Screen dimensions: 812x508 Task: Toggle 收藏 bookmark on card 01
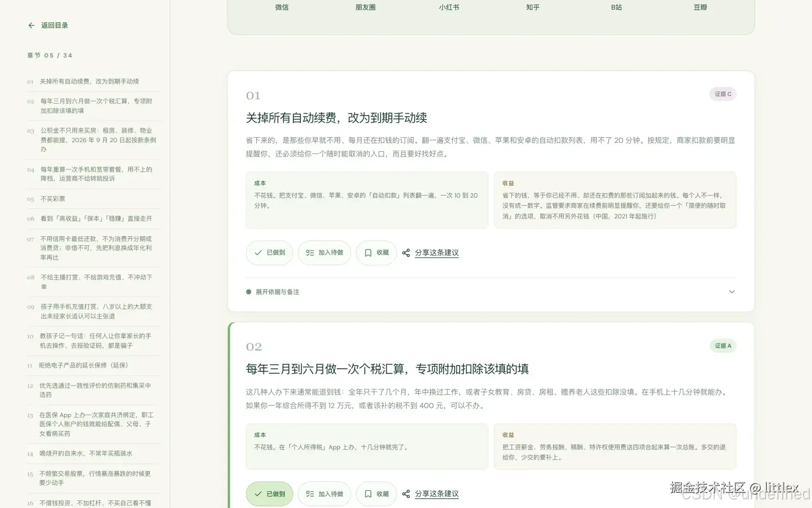(x=376, y=252)
